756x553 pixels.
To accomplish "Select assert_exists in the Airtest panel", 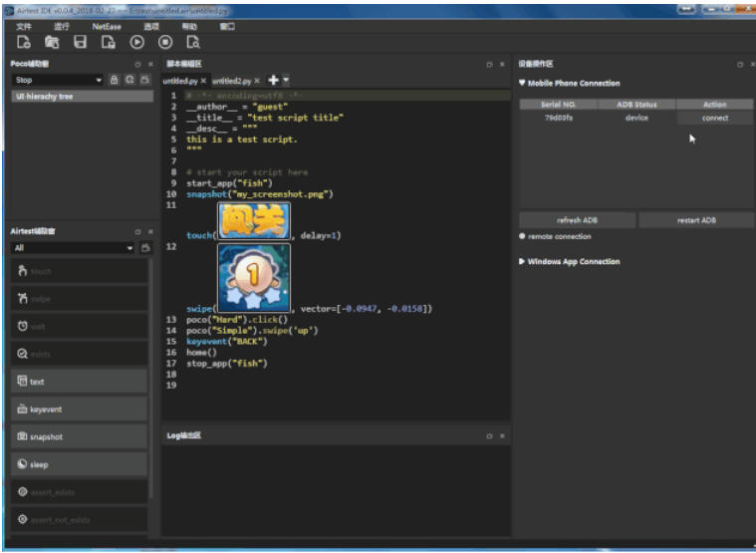I will click(x=79, y=492).
